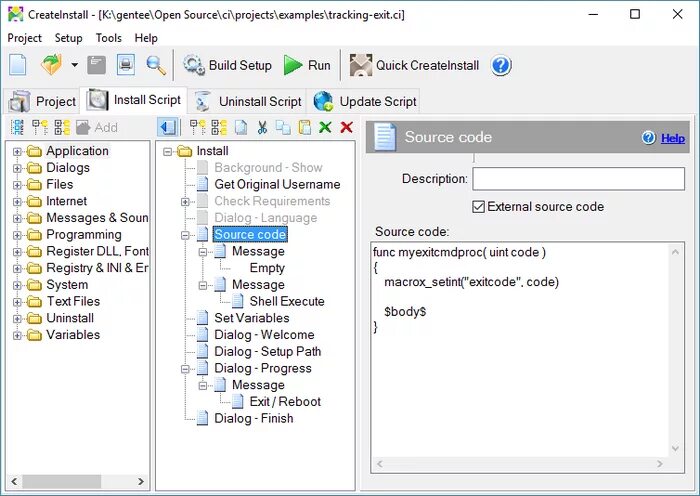Select Set Variables tree item

tap(251, 318)
